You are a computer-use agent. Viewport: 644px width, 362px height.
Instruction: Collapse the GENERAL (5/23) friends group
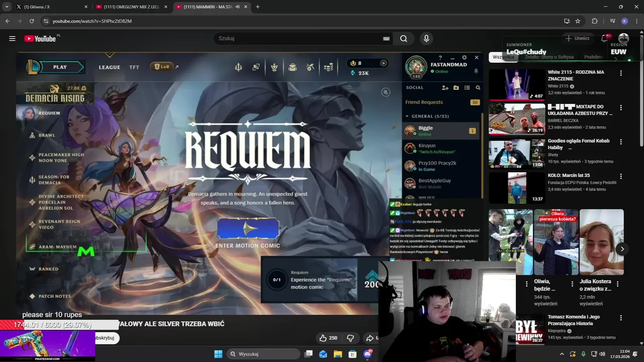point(407,116)
